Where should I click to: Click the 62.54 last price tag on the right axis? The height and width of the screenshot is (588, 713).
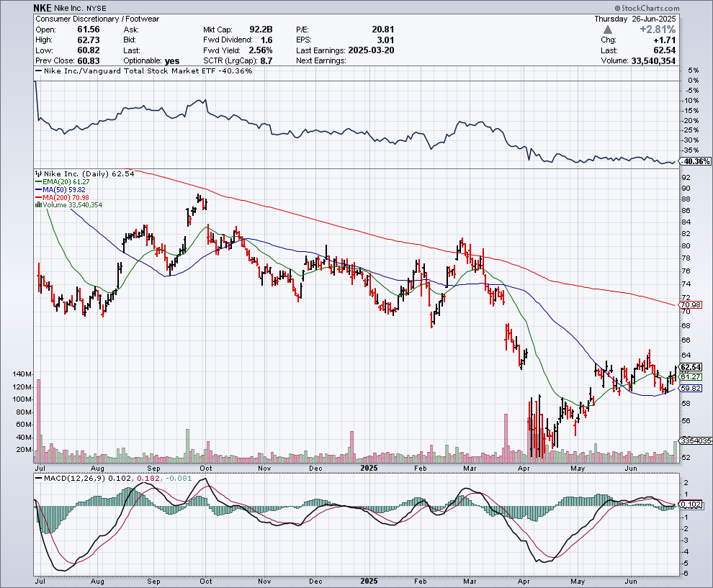(691, 367)
